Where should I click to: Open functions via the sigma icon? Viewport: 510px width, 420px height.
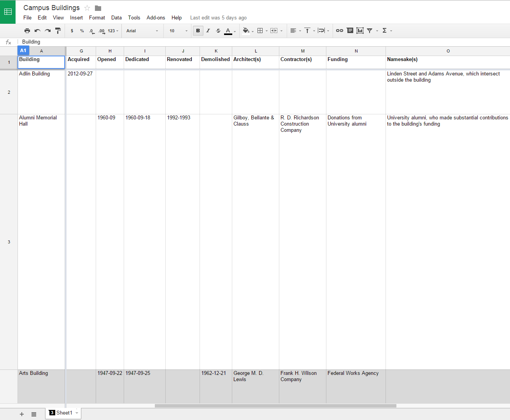384,30
